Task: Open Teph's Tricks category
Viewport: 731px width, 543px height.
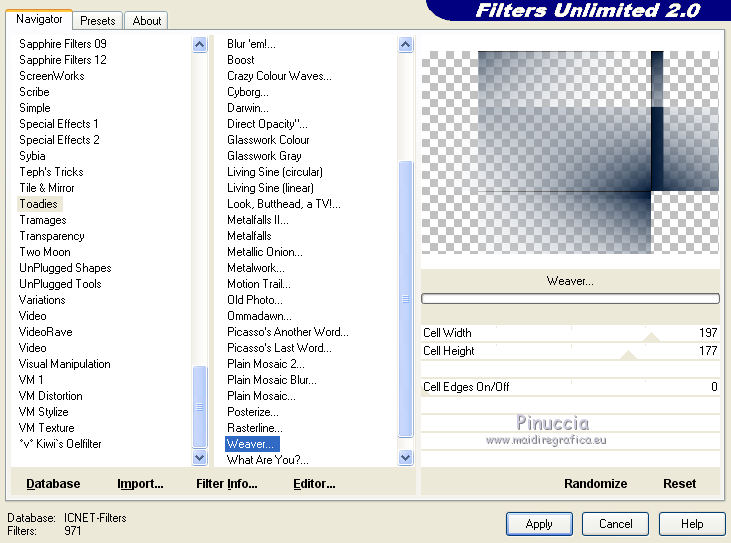Action: click(x=51, y=172)
